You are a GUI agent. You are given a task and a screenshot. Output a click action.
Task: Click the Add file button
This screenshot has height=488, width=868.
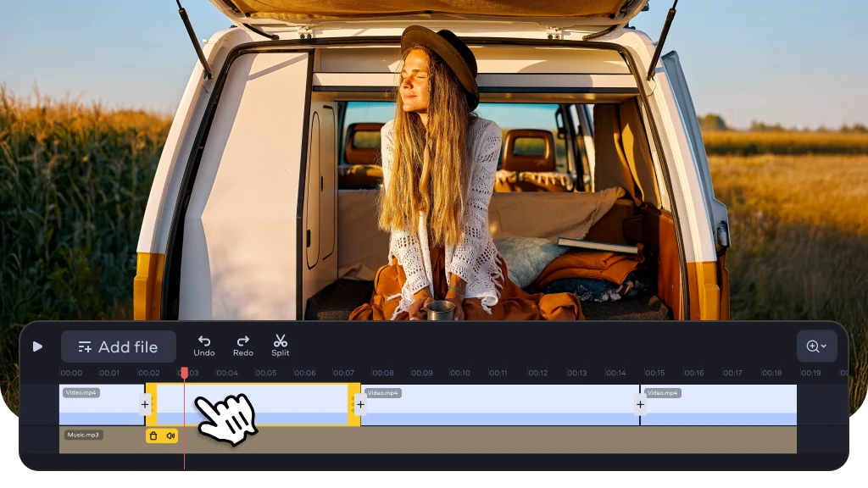[118, 347]
